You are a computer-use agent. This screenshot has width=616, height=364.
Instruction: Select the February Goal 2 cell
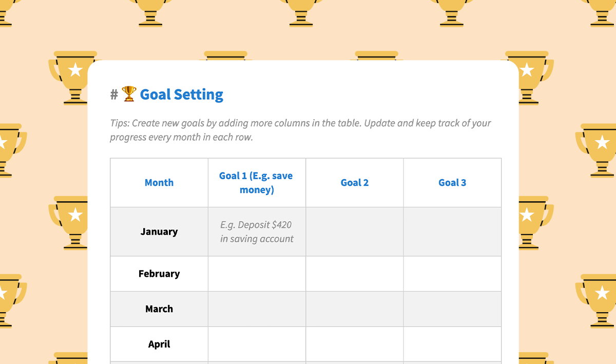pos(355,274)
